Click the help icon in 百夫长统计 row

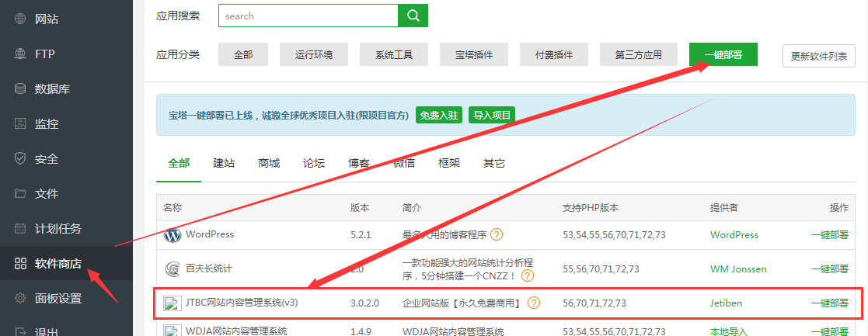pos(528,275)
